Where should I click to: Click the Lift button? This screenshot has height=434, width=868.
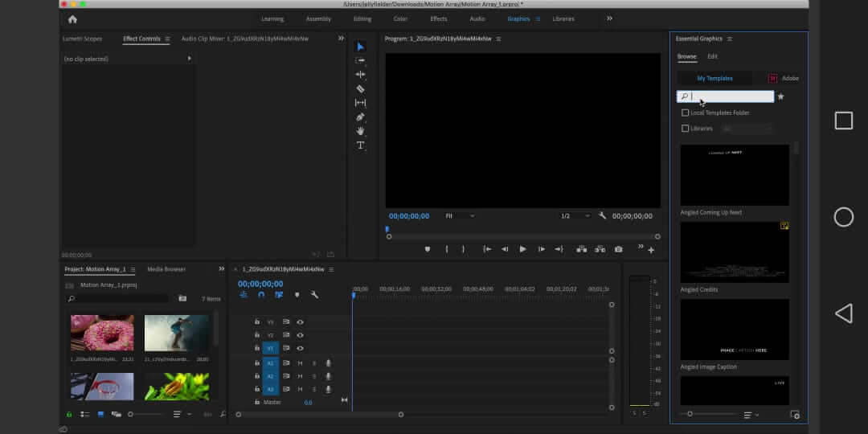click(x=581, y=250)
